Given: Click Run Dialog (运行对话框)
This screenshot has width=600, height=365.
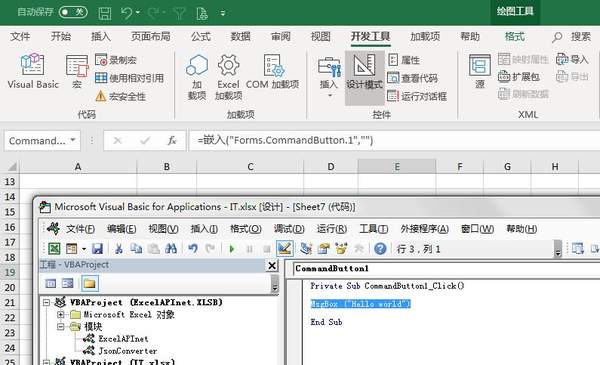Looking at the screenshot, I should [417, 96].
